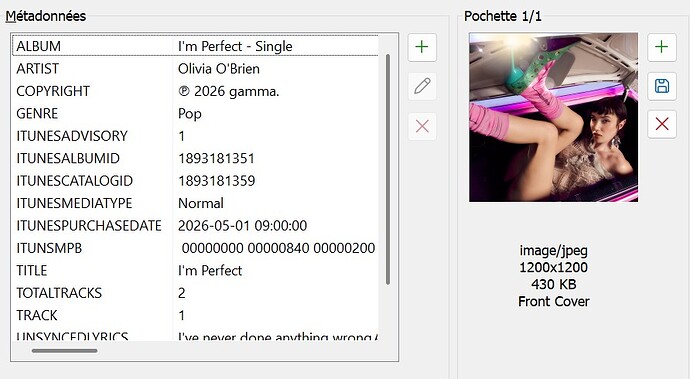Image resolution: width=690 pixels, height=379 pixels.
Task: Click the value I'm Perfect - Single
Action: tap(235, 46)
